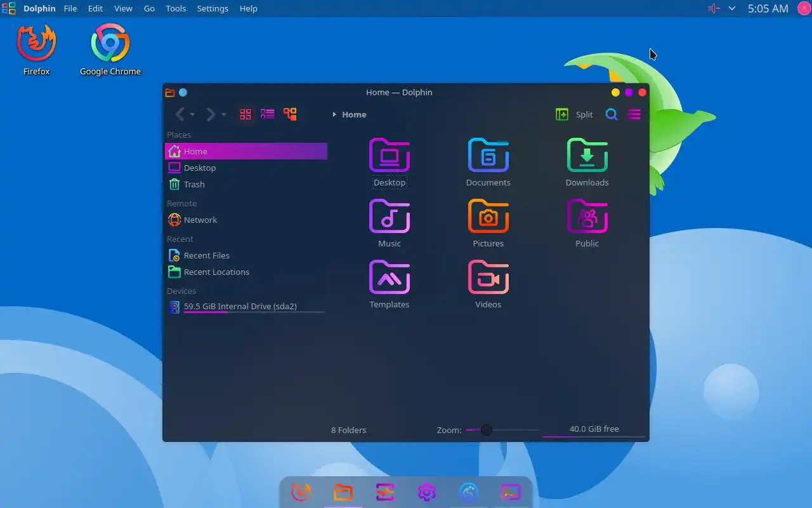Click the Dolphin application name in top bar
812x508 pixels.
(x=39, y=8)
